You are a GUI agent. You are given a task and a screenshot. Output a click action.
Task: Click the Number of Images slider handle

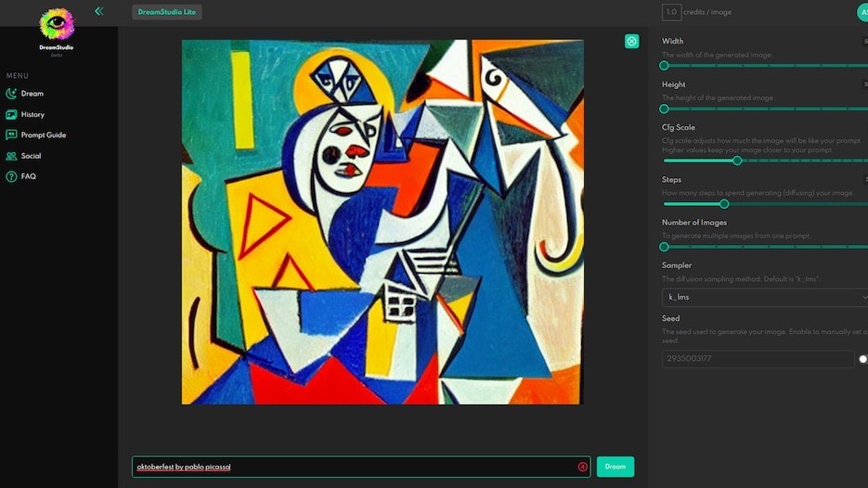(x=665, y=247)
